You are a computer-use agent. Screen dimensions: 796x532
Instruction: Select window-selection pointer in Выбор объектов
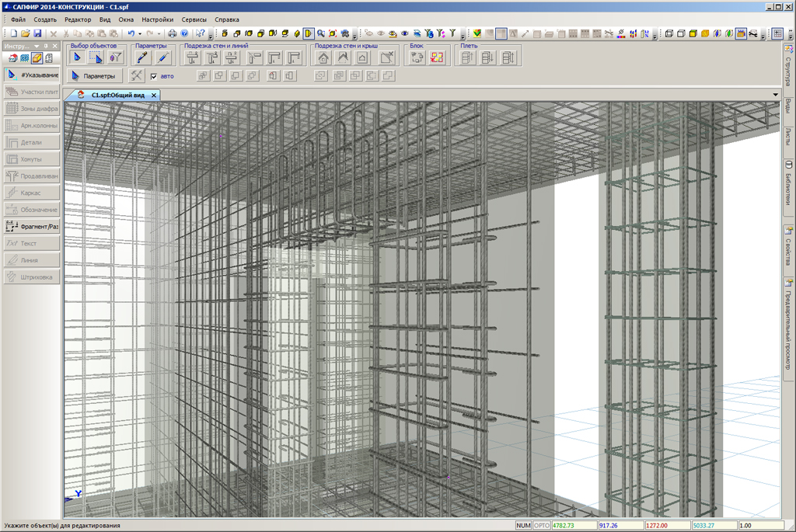[x=96, y=57]
